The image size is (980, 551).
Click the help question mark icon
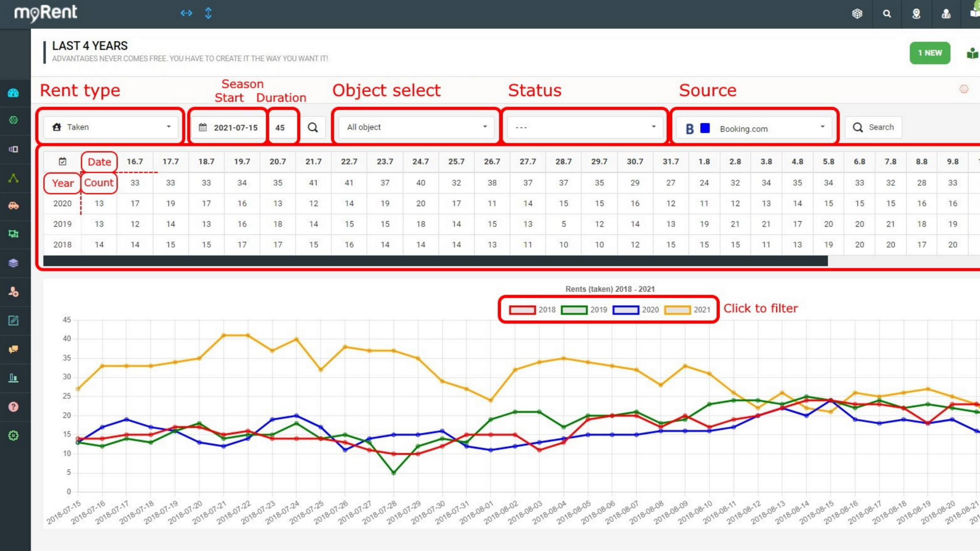14,407
